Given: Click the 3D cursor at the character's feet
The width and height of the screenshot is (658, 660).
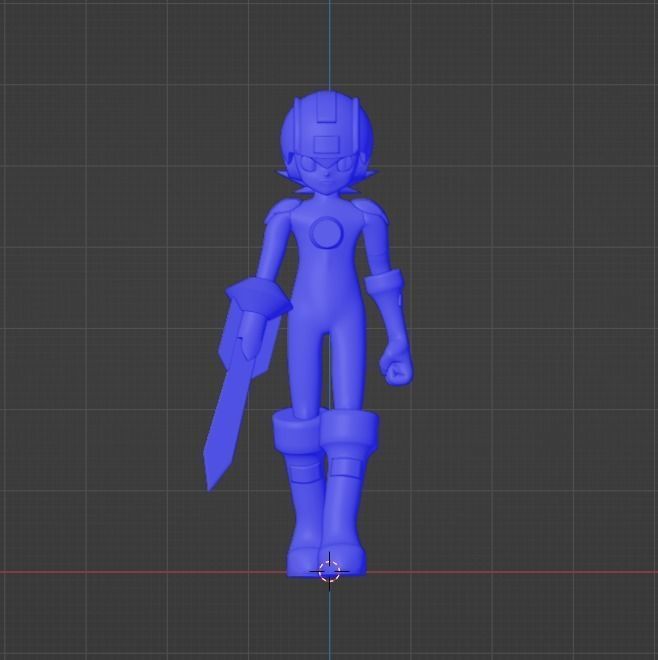Looking at the screenshot, I should [x=329, y=571].
